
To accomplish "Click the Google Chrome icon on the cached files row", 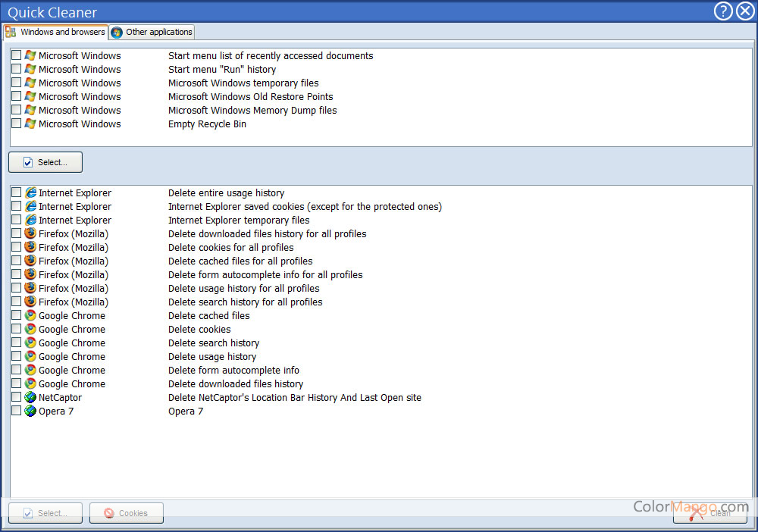I will click(x=29, y=315).
